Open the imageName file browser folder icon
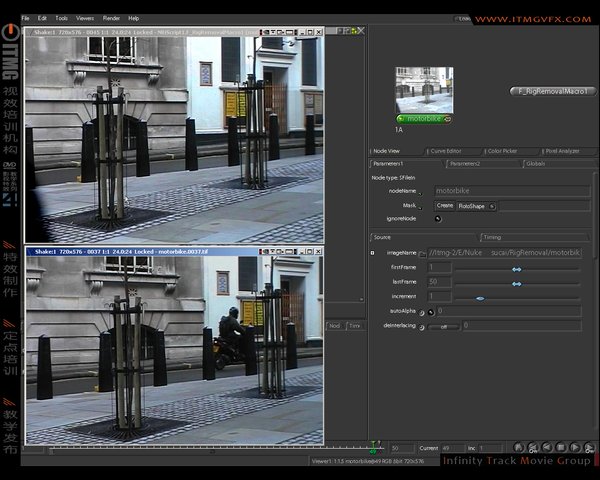This screenshot has height=480, width=600. [422, 253]
